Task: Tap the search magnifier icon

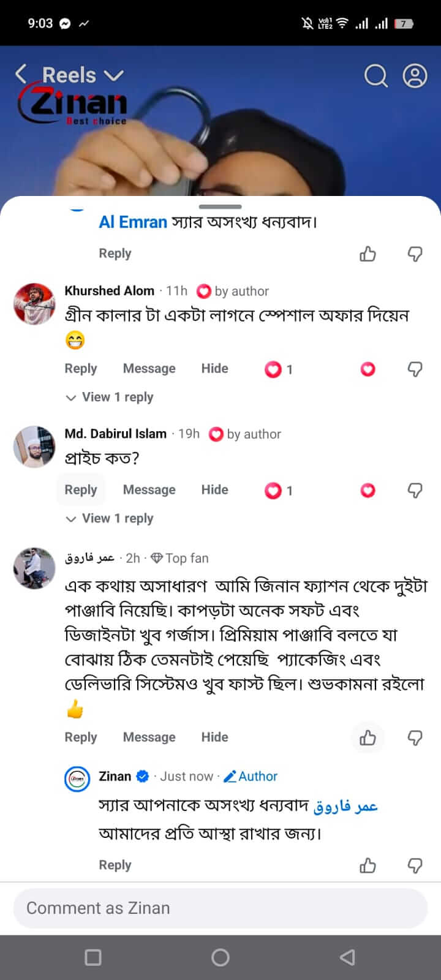Action: (x=375, y=77)
